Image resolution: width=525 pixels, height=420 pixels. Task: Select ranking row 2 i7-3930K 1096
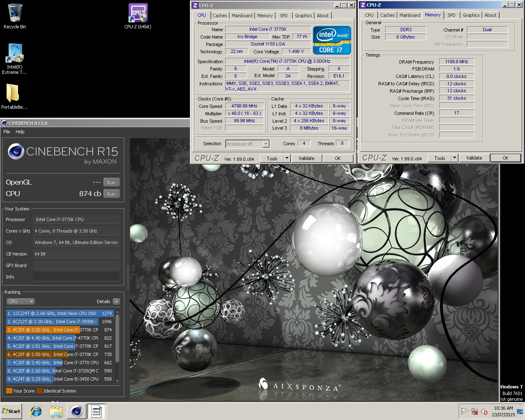point(60,322)
